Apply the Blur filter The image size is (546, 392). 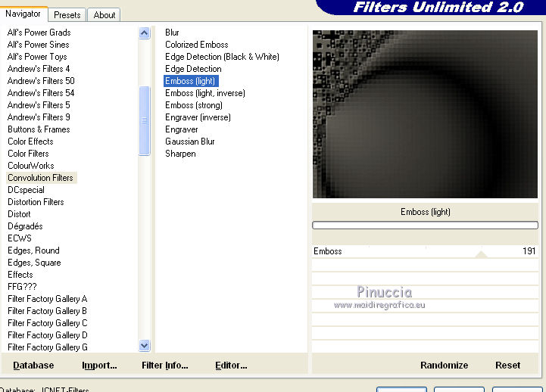pos(172,33)
